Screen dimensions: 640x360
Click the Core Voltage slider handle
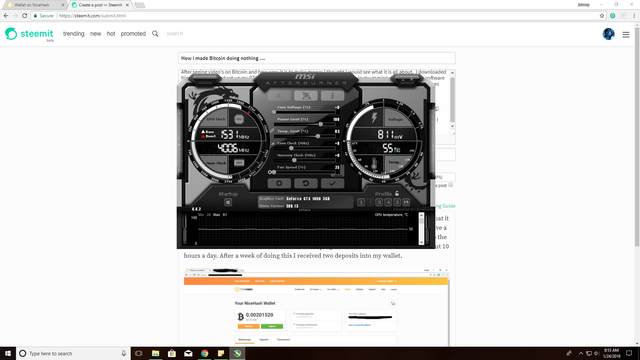point(274,112)
